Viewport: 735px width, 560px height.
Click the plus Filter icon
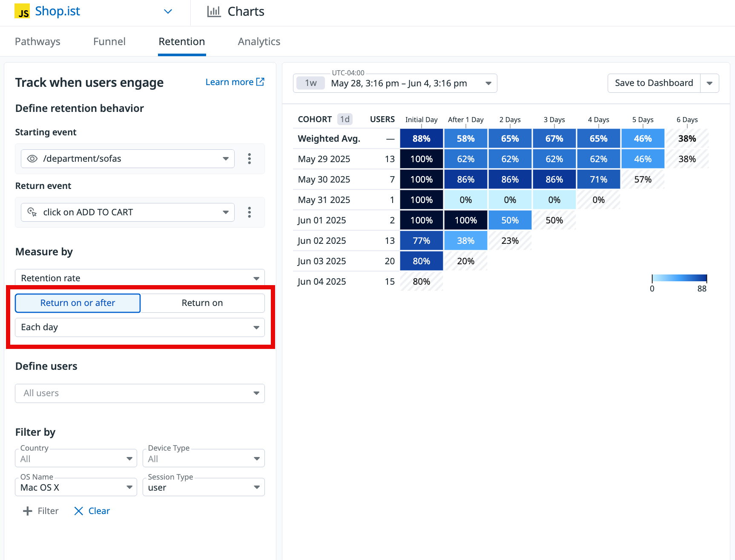click(x=28, y=511)
